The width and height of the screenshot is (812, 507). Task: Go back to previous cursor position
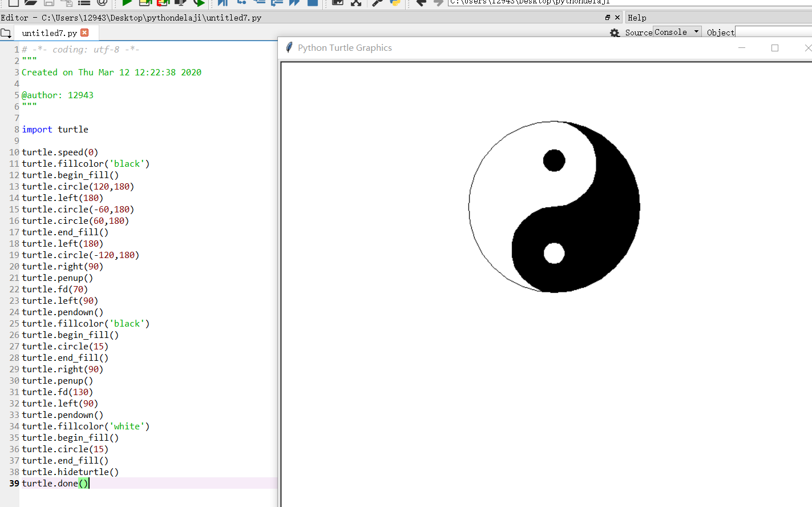tap(421, 3)
